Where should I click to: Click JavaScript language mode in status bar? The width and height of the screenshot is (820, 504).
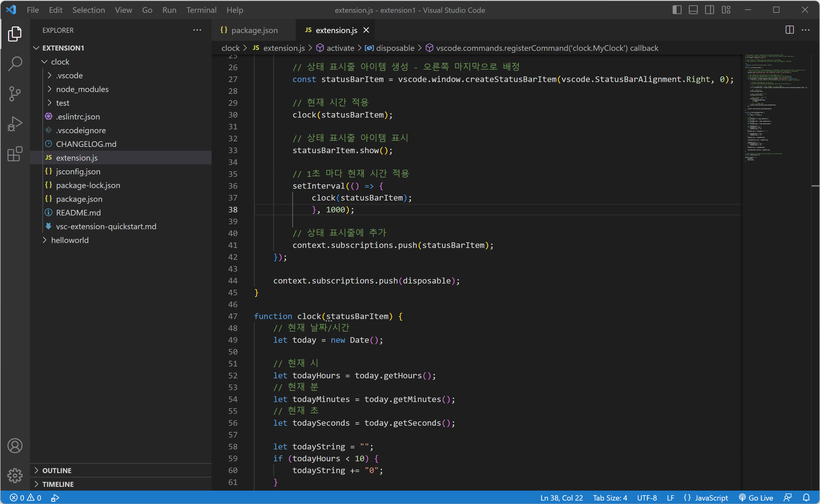[x=706, y=498]
